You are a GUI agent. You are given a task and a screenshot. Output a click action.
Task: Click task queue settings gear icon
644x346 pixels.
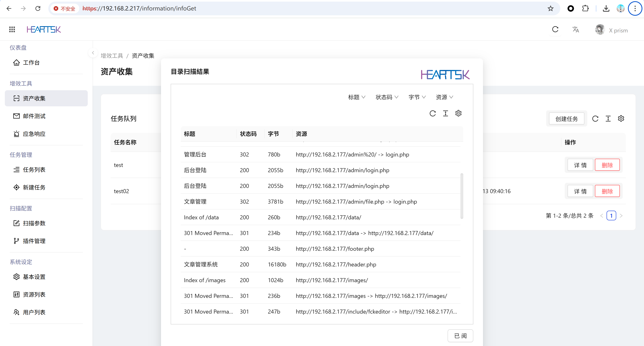621,119
